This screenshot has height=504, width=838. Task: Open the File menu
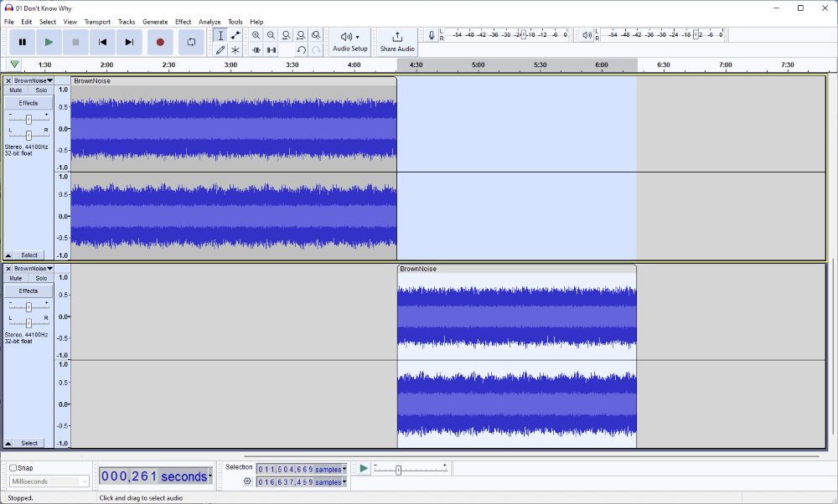click(x=9, y=22)
